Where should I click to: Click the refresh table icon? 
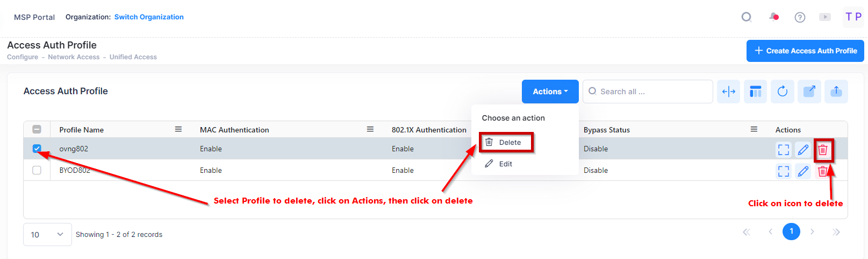coord(783,92)
